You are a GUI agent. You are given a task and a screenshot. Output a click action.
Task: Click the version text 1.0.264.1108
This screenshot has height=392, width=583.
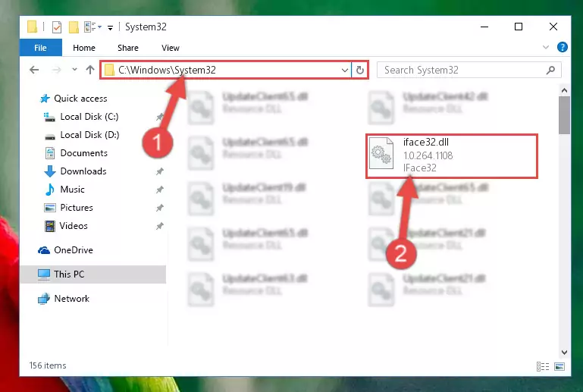pyautogui.click(x=428, y=155)
